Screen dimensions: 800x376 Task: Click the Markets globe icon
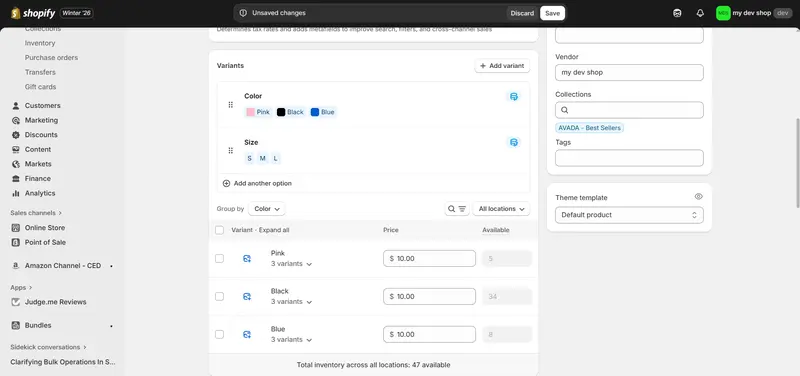click(x=15, y=164)
